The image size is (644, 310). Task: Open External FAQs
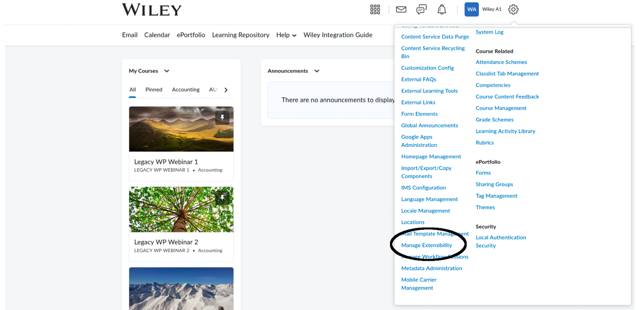pos(418,79)
